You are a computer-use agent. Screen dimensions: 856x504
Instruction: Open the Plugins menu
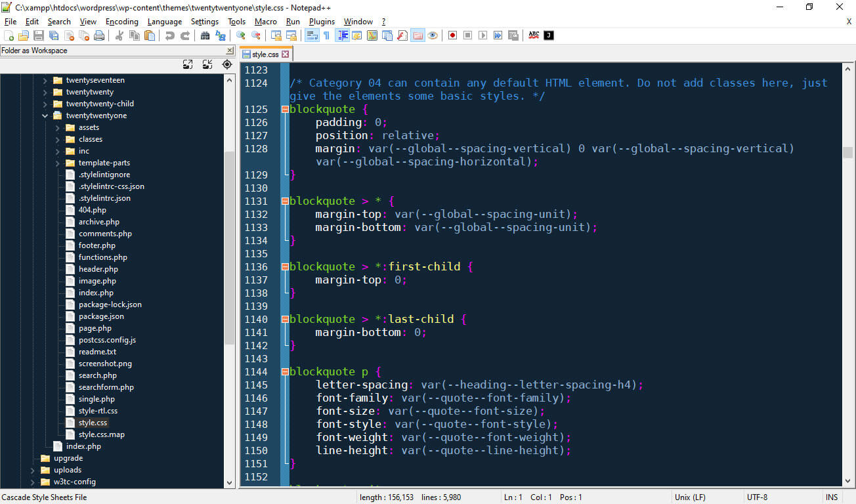[x=322, y=22]
